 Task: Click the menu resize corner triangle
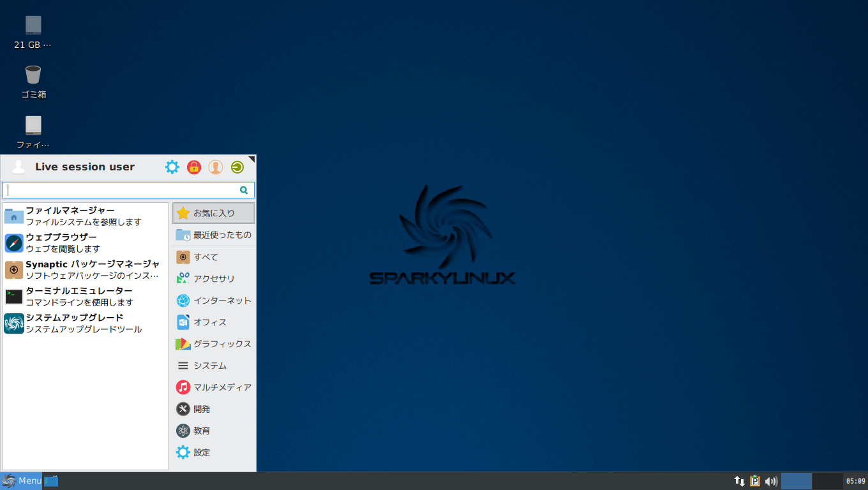tap(251, 159)
